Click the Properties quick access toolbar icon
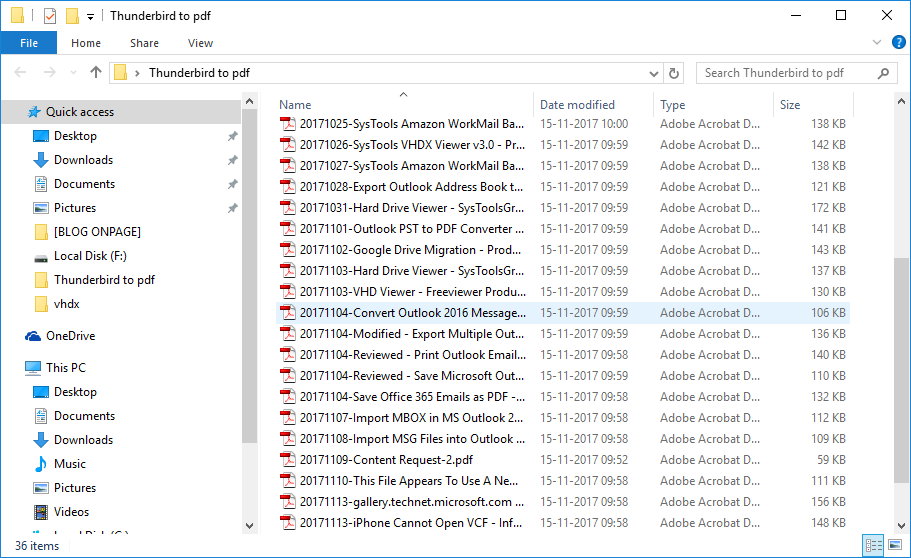Viewport: 911px width, 558px height. tap(50, 16)
